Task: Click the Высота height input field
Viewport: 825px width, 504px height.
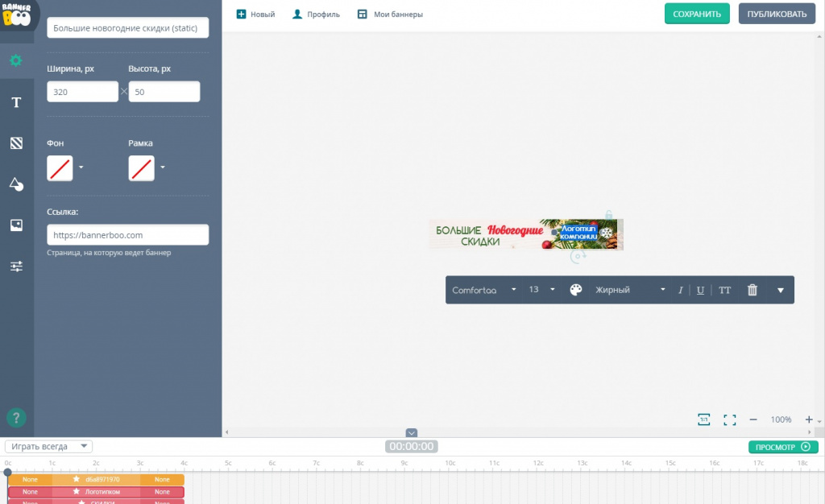Action: tap(164, 92)
